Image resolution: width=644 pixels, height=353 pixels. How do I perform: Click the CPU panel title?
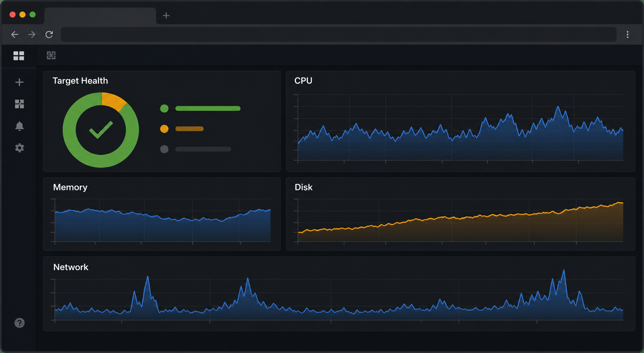tap(303, 81)
